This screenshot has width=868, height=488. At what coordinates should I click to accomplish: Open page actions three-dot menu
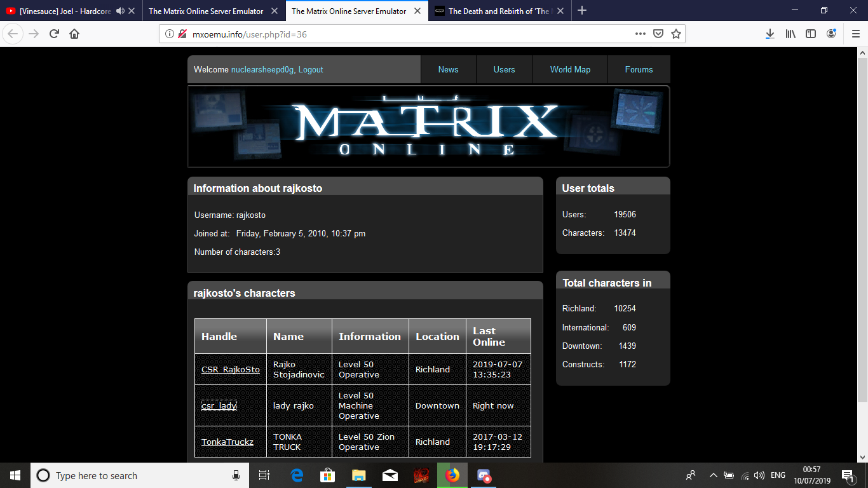click(x=641, y=34)
